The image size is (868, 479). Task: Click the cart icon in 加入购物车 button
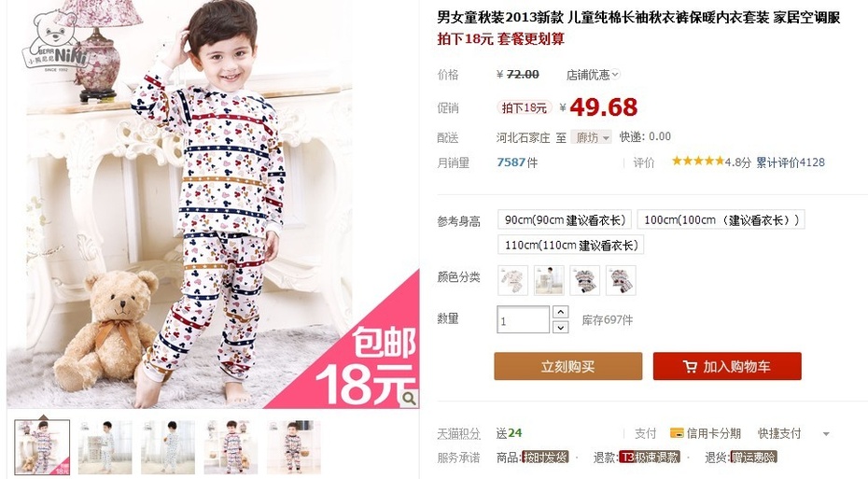pos(690,367)
